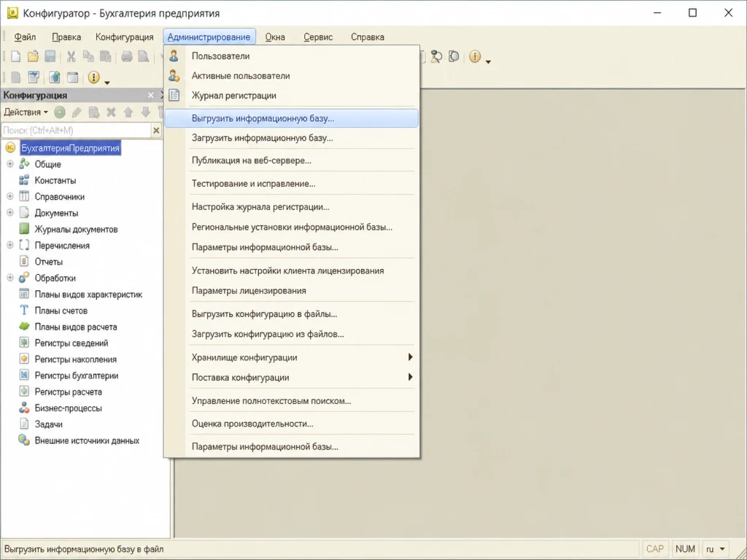This screenshot has width=747, height=560.
Task: Open the Сервис menu
Action: click(x=318, y=36)
